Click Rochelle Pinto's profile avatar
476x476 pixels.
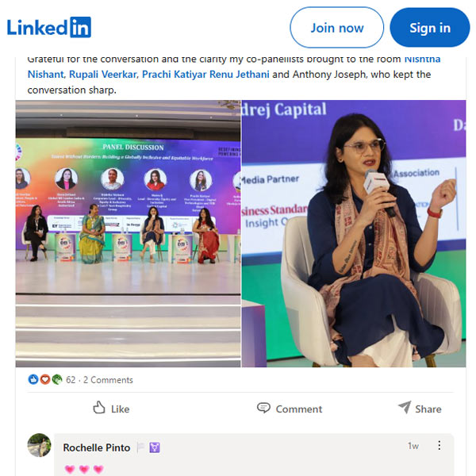[39, 445]
